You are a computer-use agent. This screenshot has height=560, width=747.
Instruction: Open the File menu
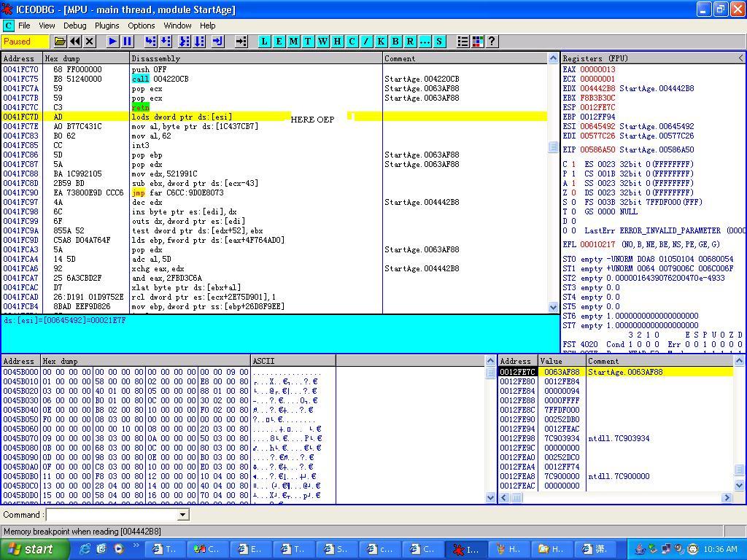[24, 26]
